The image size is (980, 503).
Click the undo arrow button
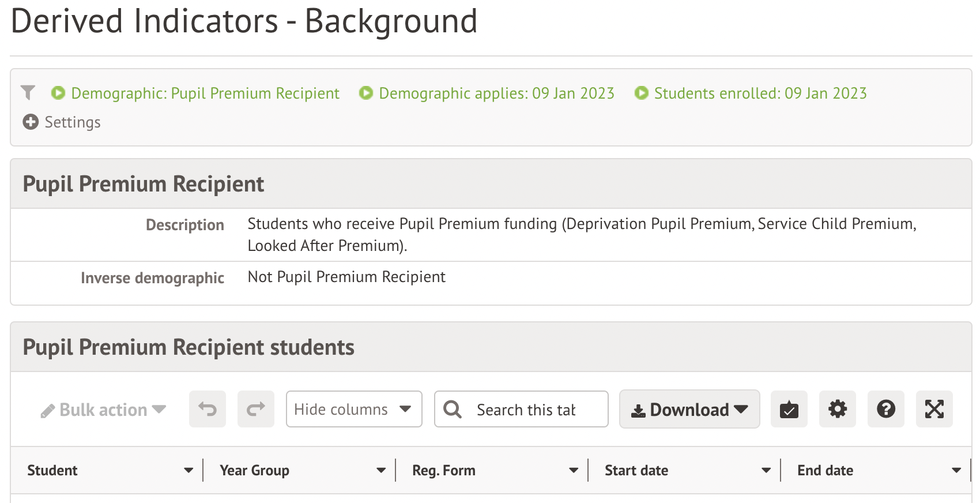[208, 409]
